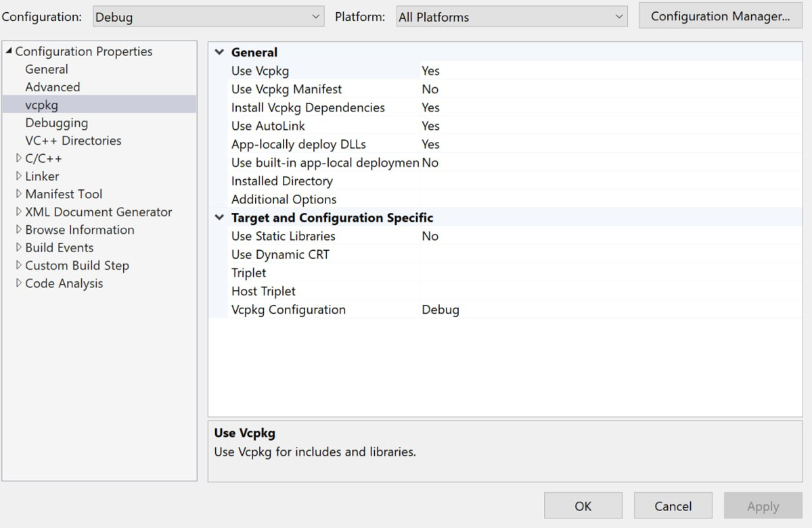Expand the Code Analysis node arrow
This screenshot has height=528, width=812.
pyautogui.click(x=18, y=283)
